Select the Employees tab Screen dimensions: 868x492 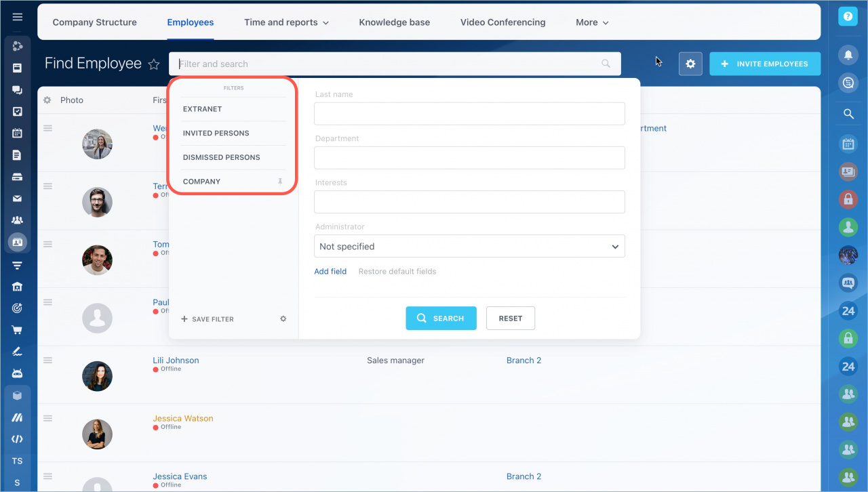point(191,22)
